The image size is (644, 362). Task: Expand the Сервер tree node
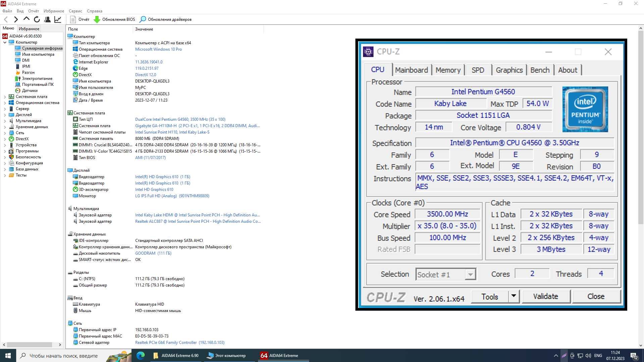point(5,109)
